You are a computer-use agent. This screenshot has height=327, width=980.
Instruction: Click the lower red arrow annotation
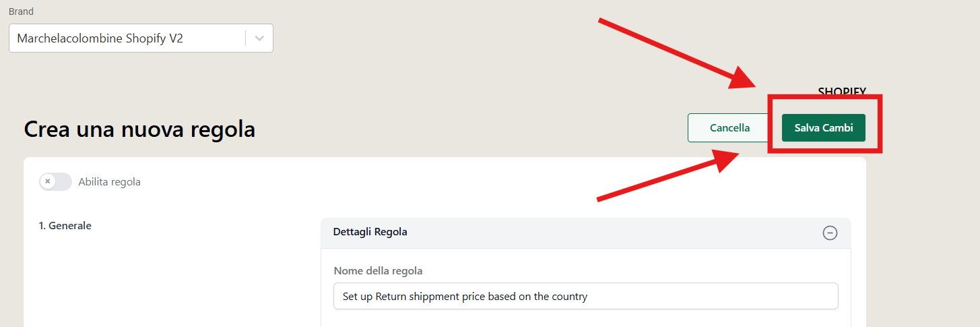pyautogui.click(x=667, y=175)
